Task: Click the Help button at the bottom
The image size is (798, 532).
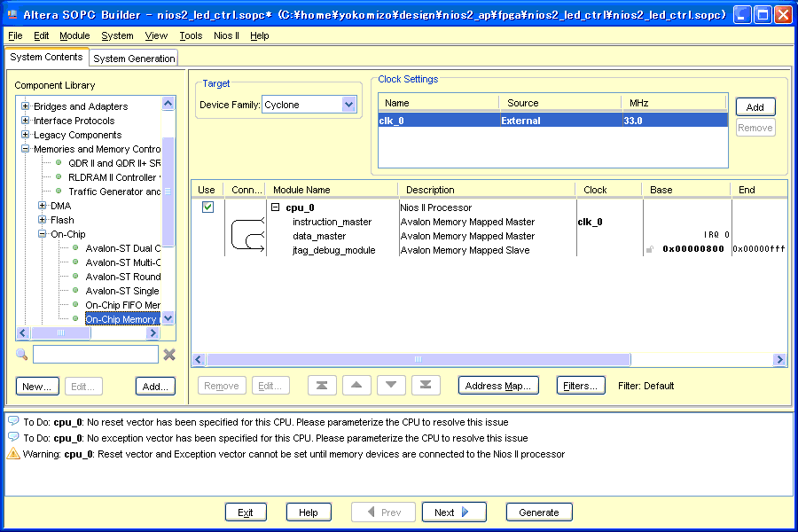Action: [309, 512]
